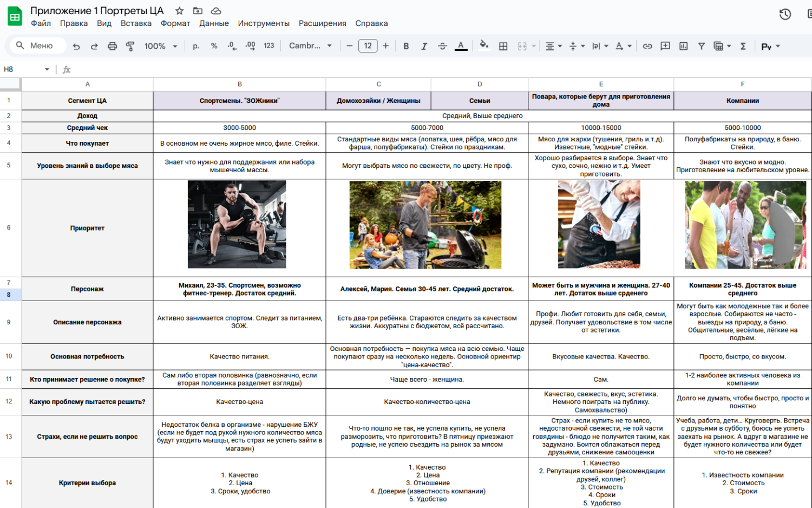Open the Вставка menu
812x508 pixels.
coord(136,23)
